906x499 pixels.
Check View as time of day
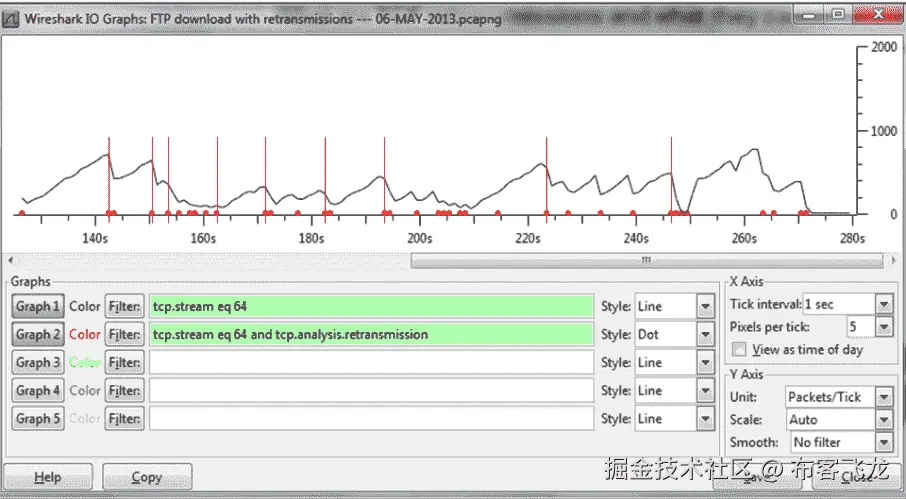739,349
